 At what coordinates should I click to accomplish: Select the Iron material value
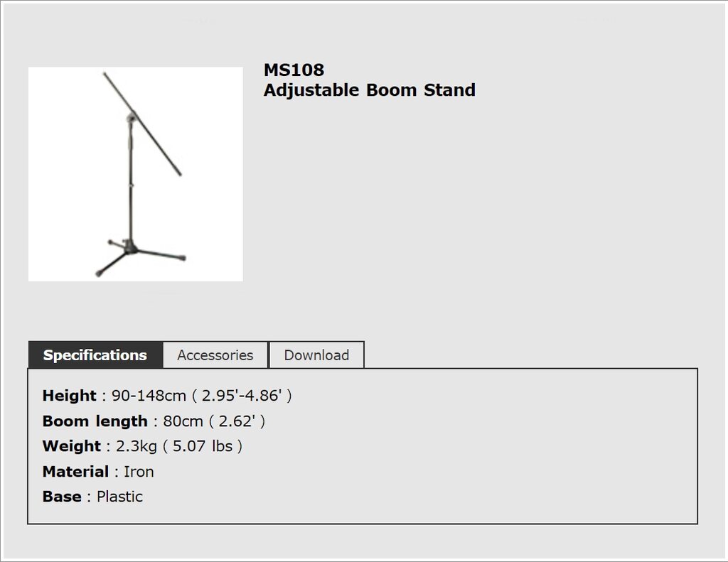pyautogui.click(x=139, y=472)
